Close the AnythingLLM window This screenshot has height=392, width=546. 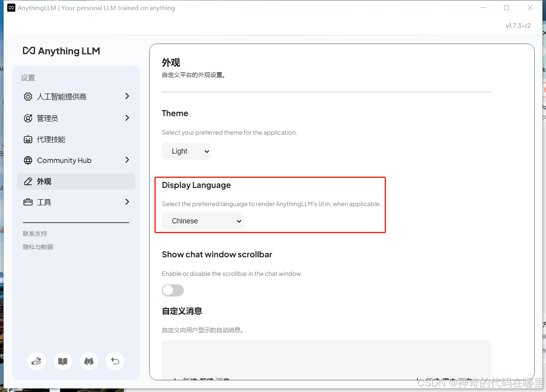click(x=530, y=8)
